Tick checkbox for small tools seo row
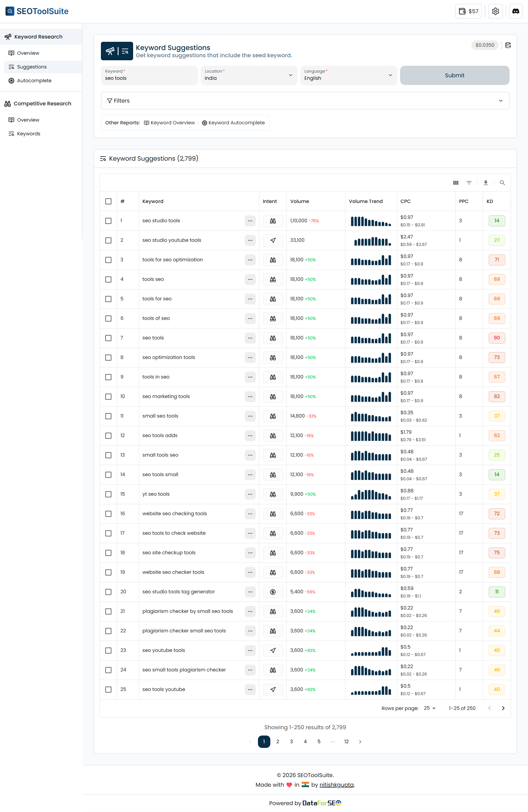 (108, 455)
